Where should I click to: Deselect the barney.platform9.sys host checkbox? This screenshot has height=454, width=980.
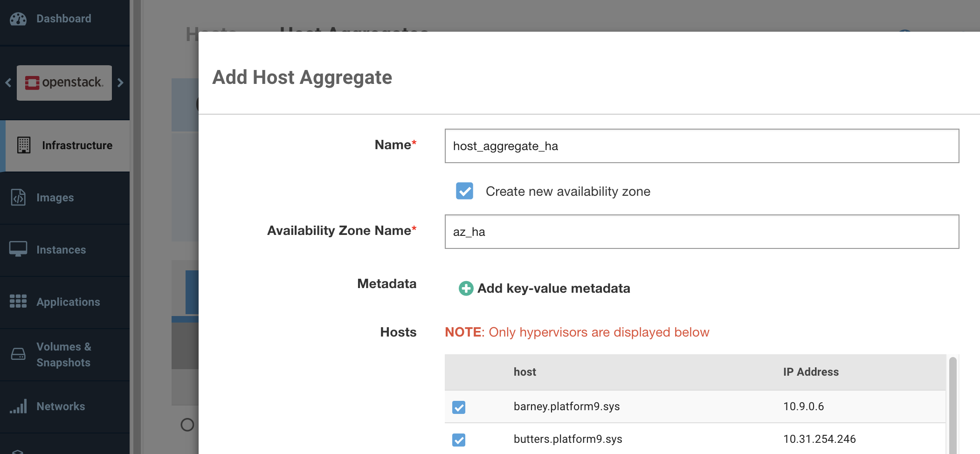[x=459, y=407]
